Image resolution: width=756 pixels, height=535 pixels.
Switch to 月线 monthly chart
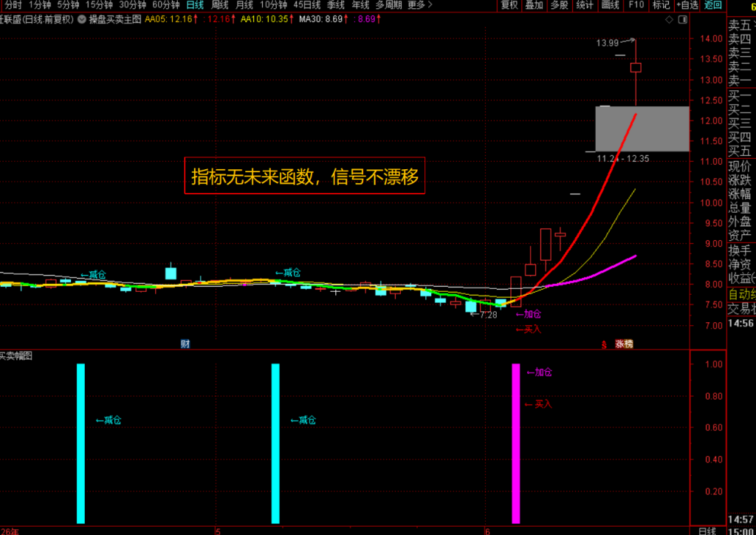244,5
